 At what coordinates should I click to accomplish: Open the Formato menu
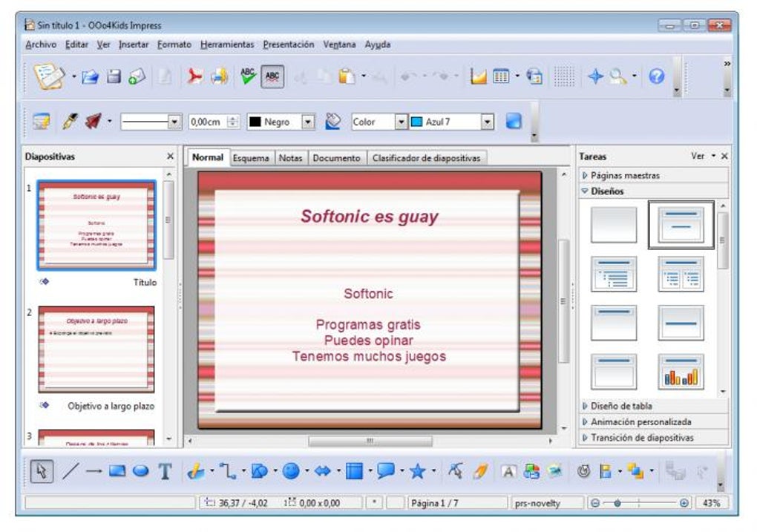point(174,45)
